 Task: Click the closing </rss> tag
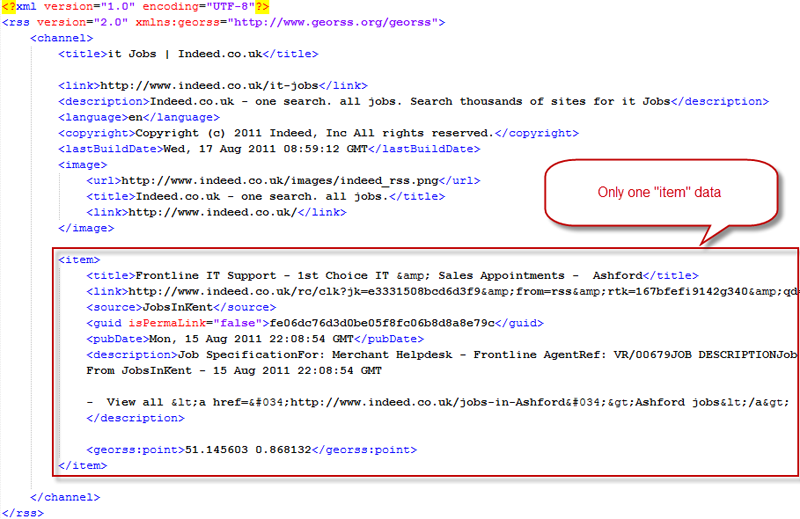pos(23,513)
